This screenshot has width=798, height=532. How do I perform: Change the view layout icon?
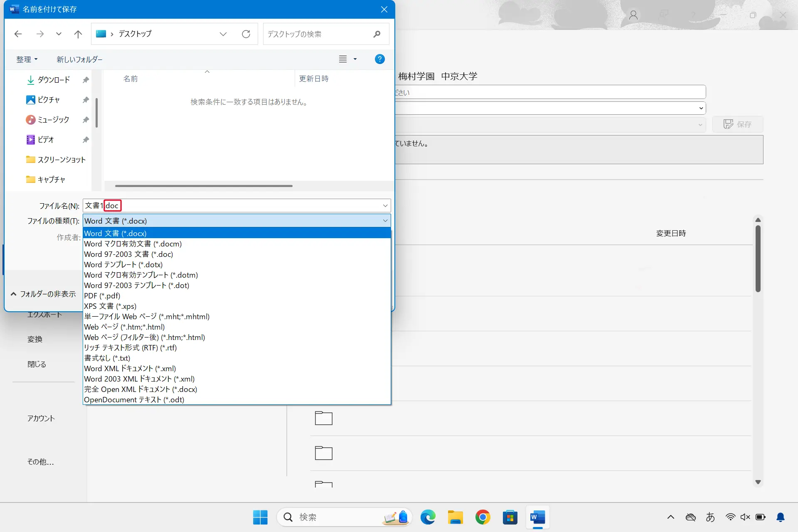pyautogui.click(x=343, y=59)
